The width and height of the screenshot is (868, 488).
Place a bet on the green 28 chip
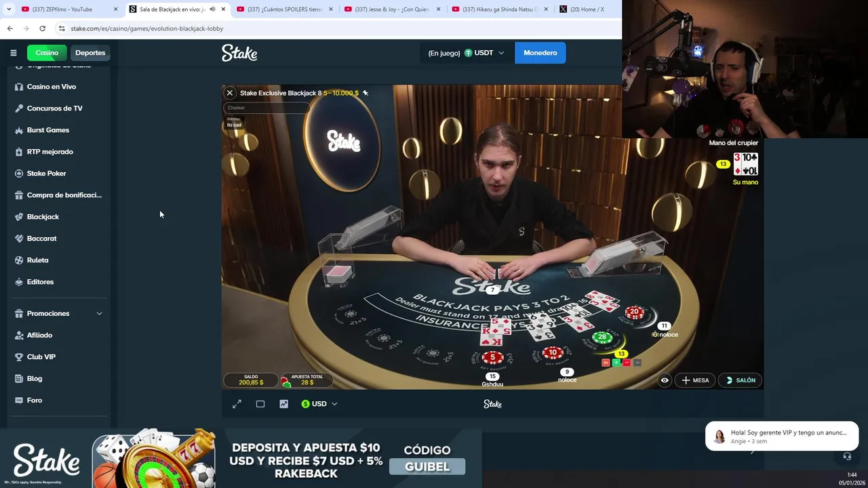[x=601, y=338]
